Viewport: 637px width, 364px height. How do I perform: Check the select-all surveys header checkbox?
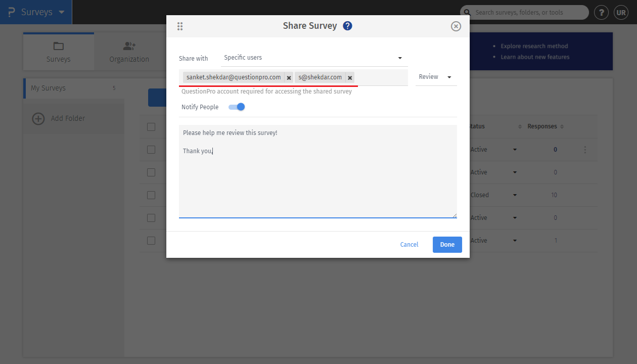coord(151,126)
